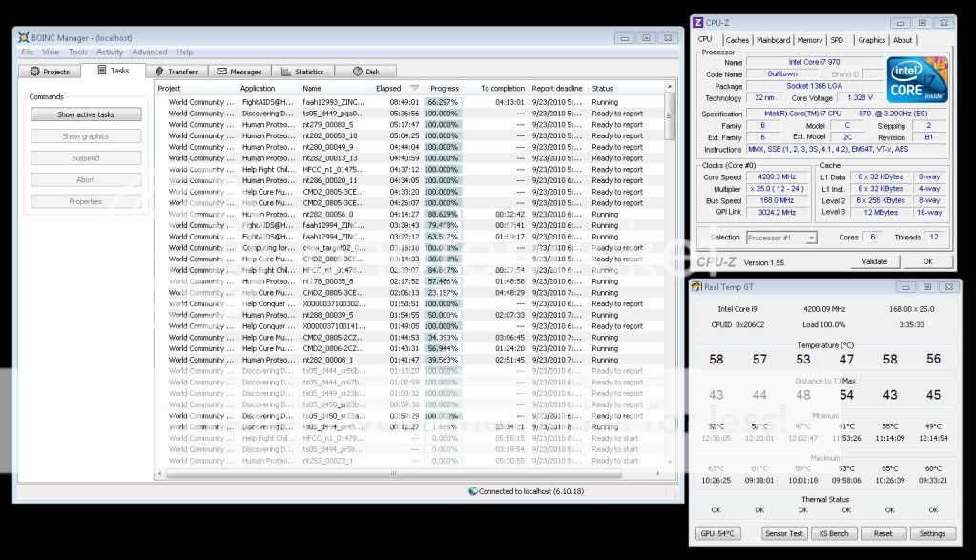Screen dimensions: 976x560
Task: Switch to the Disk tab
Action: point(366,72)
